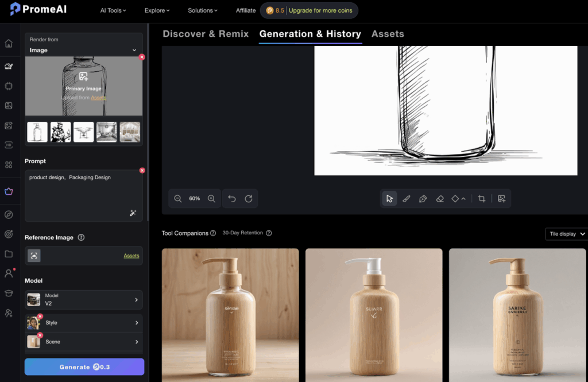Open the four-circles apps sidebar icon

(9, 164)
